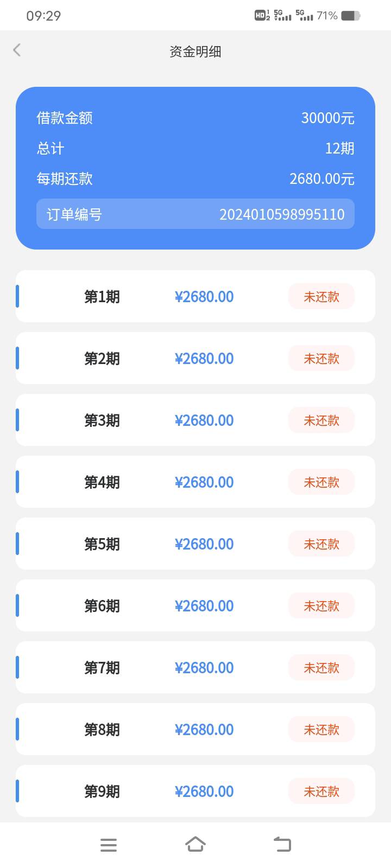Open the recent apps menu icon
The width and height of the screenshot is (391, 868).
[109, 845]
